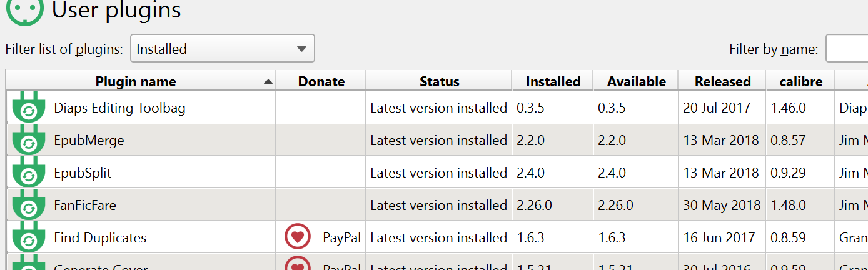Click the Filter by name input field

[x=847, y=49]
